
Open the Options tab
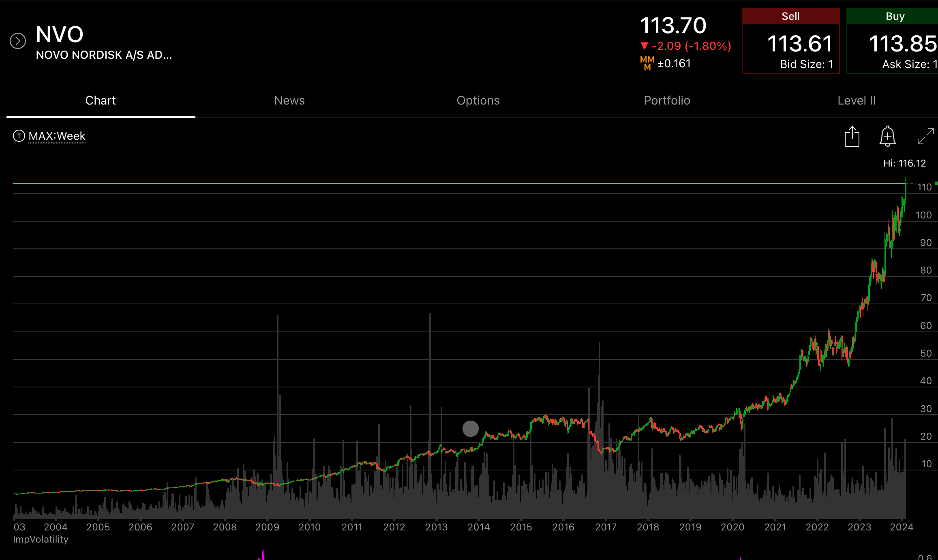tap(478, 100)
